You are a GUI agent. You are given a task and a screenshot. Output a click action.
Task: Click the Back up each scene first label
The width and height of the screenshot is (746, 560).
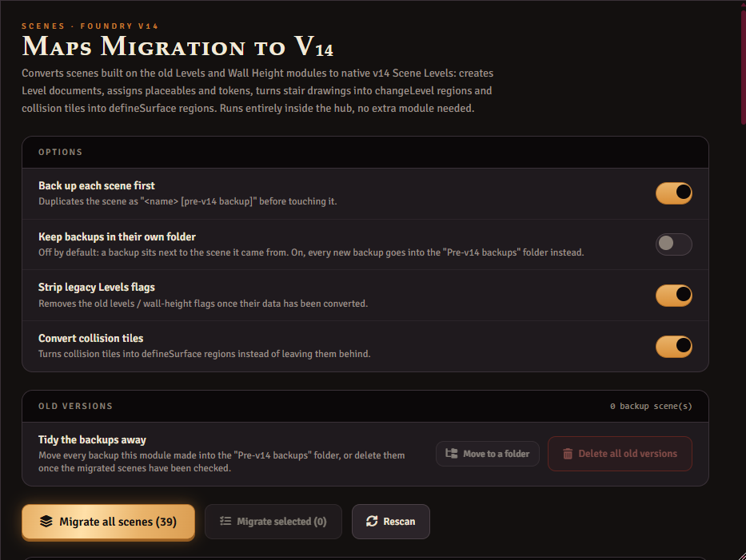click(x=97, y=185)
